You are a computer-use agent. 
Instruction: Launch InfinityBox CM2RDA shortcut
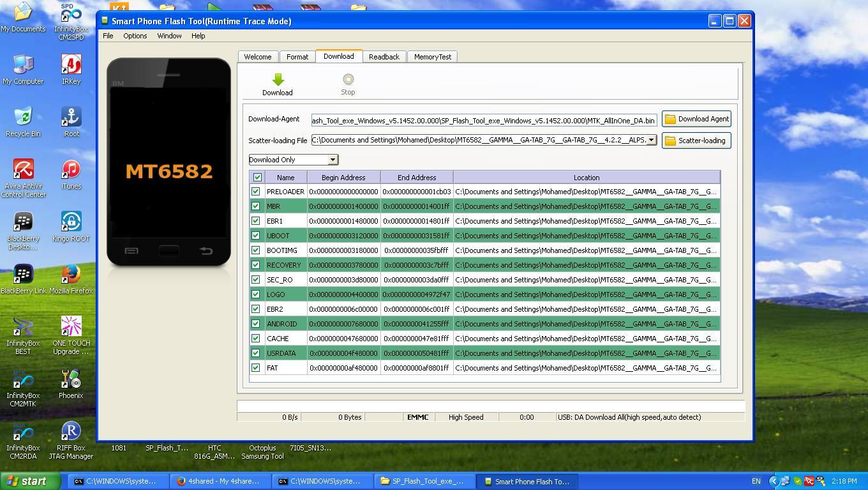pyautogui.click(x=24, y=440)
